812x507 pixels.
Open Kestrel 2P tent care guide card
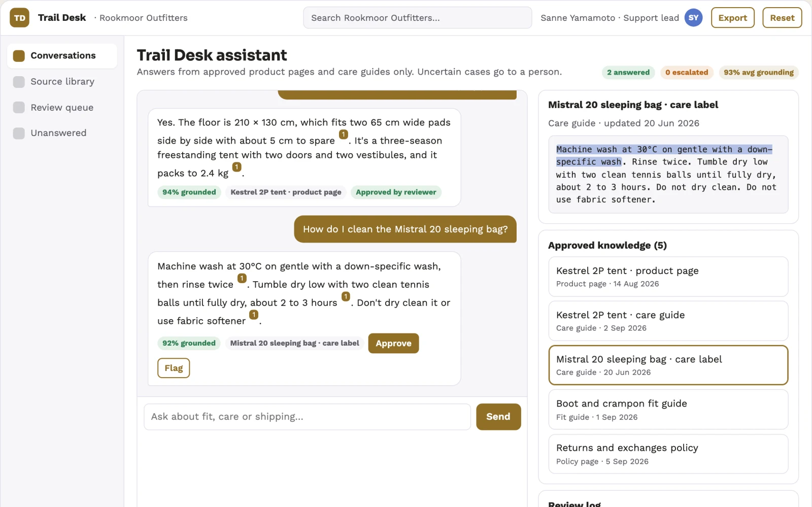(x=668, y=321)
